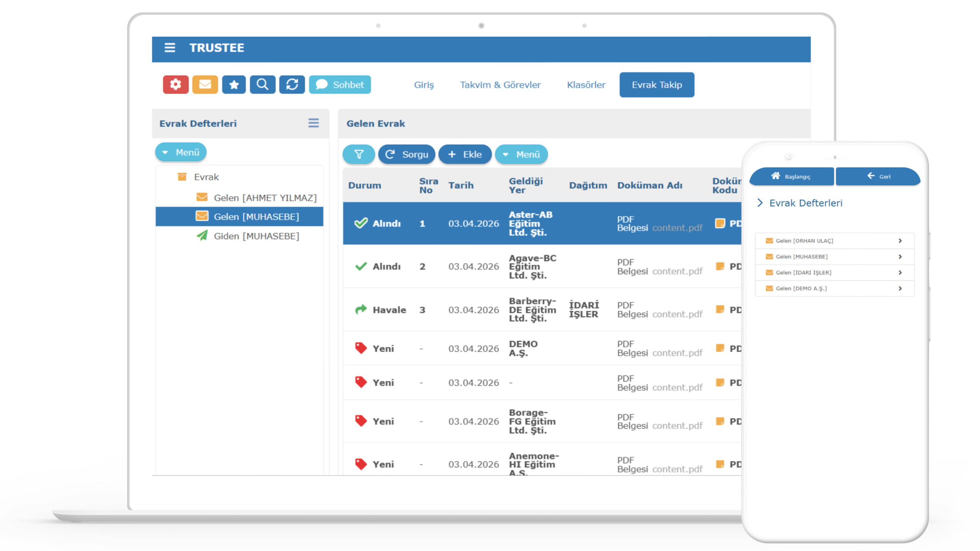Select Gelen [AHMET YILMAZ] tree item
This screenshot has width=980, height=551.
pos(265,198)
